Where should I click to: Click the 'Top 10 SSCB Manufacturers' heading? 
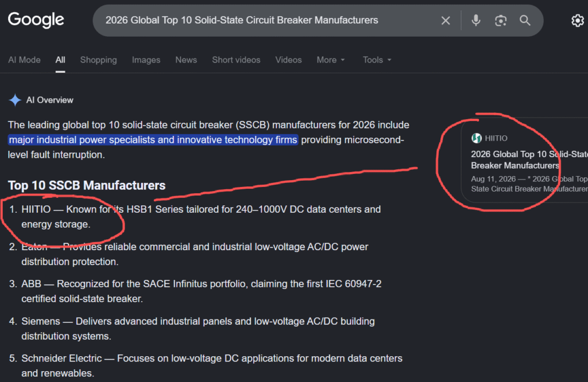pyautogui.click(x=87, y=185)
